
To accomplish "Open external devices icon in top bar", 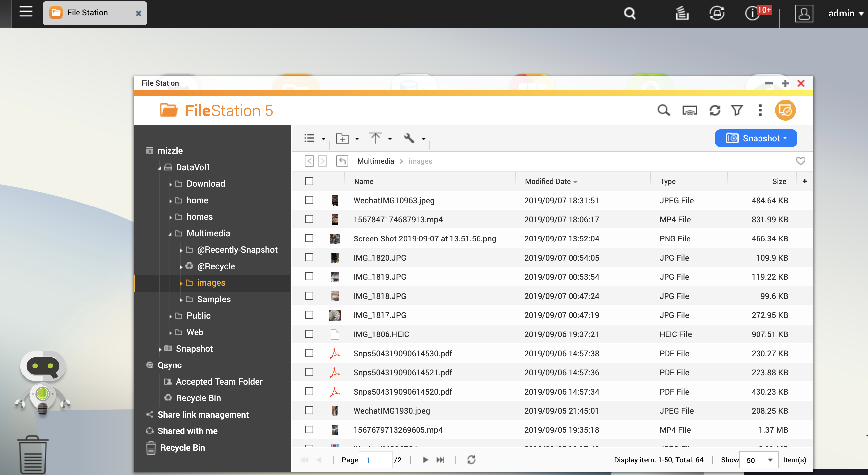I will coord(717,14).
